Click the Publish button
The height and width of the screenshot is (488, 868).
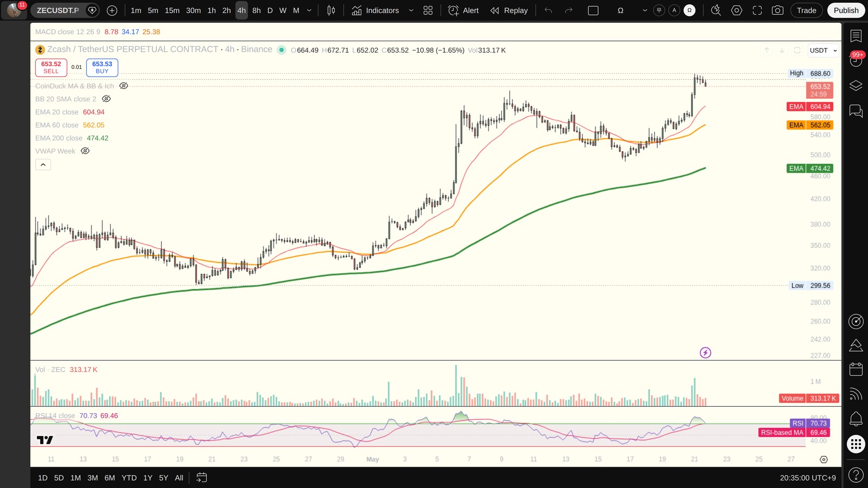pos(846,10)
